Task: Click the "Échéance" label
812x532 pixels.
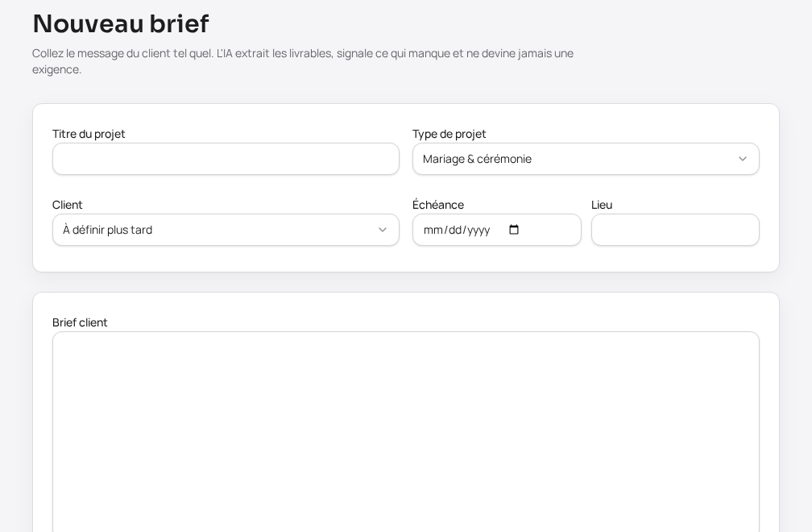Action: 438,204
